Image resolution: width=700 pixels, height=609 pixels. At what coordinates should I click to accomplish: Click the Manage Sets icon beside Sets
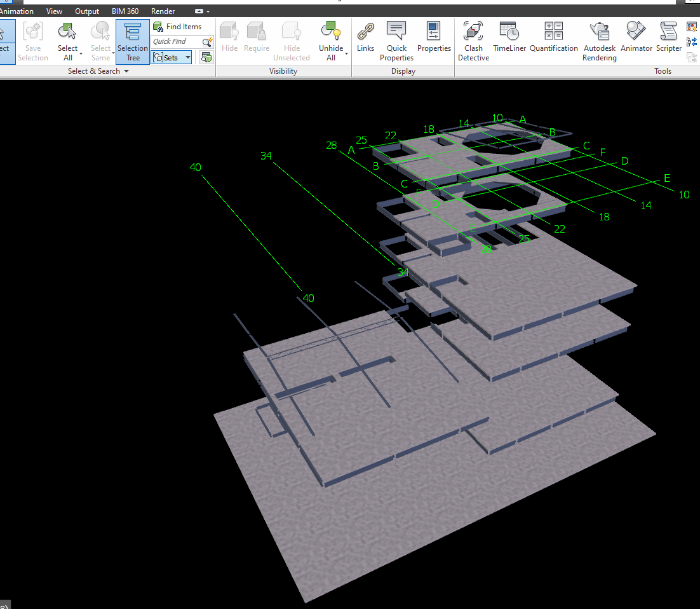pos(206,58)
